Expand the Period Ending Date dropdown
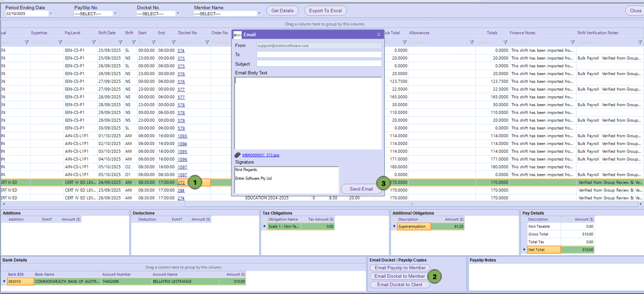The height and width of the screenshot is (294, 644). pyautogui.click(x=51, y=14)
